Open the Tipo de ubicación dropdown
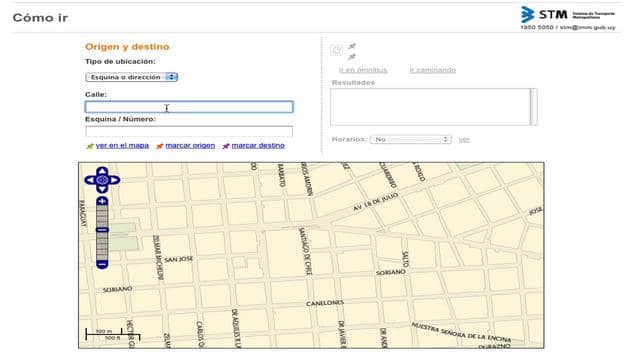Screen dimensions: 640x360 [131, 77]
